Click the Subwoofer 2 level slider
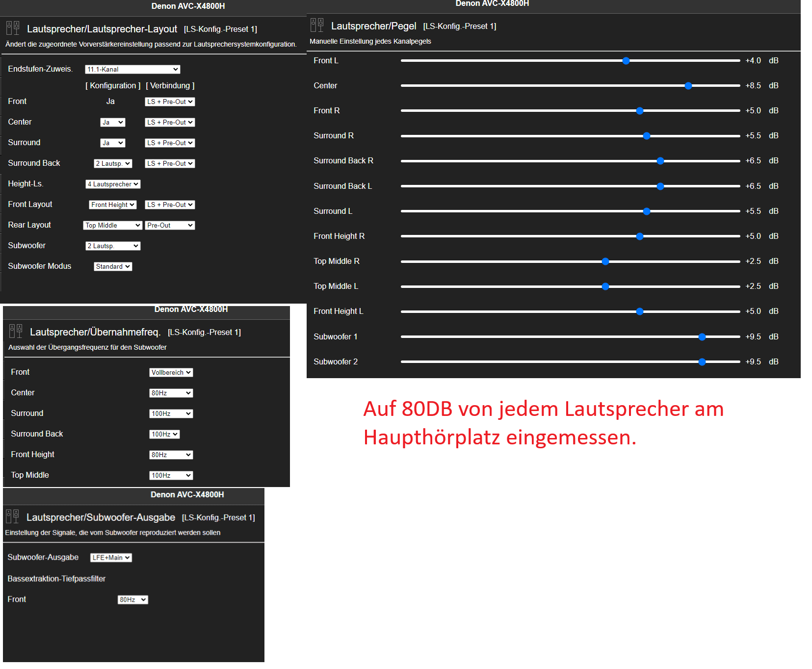 (x=570, y=362)
